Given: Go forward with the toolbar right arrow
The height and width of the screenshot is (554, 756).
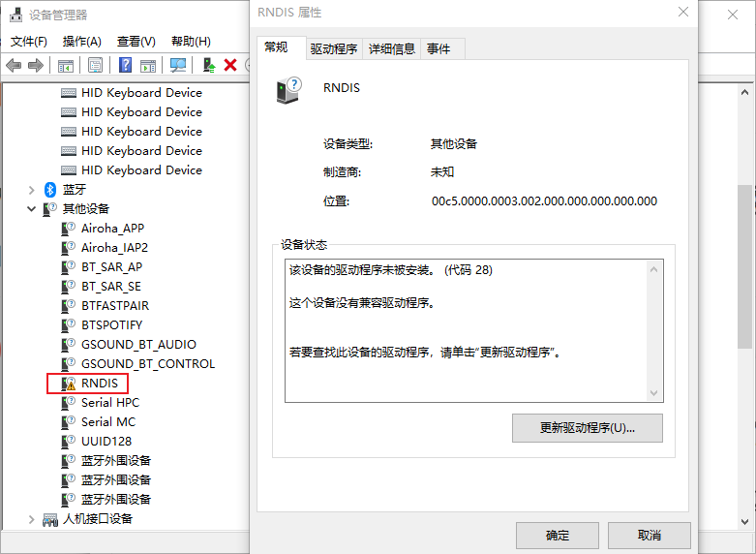Looking at the screenshot, I should point(36,65).
